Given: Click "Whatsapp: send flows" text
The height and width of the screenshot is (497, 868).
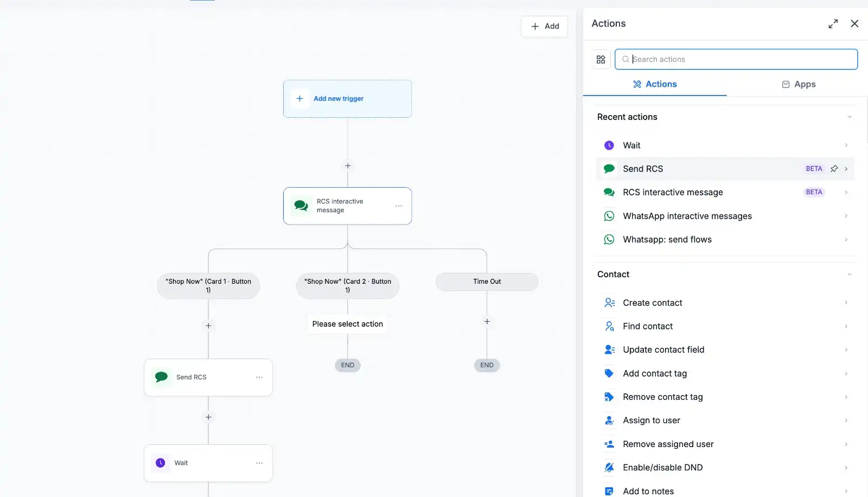Looking at the screenshot, I should [667, 239].
